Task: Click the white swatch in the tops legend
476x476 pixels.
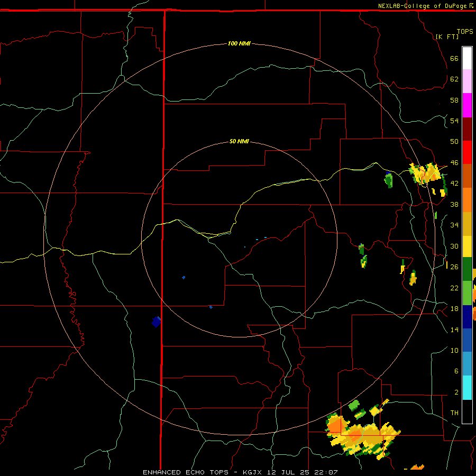Action: (467, 58)
